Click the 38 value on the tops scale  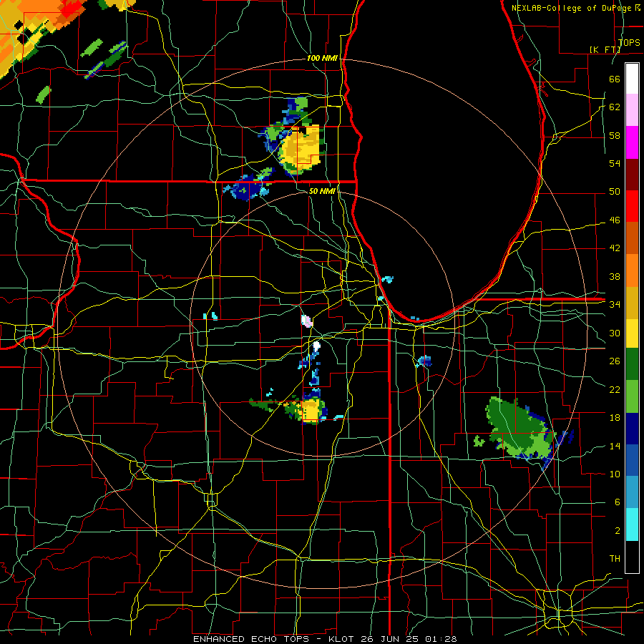615,276
